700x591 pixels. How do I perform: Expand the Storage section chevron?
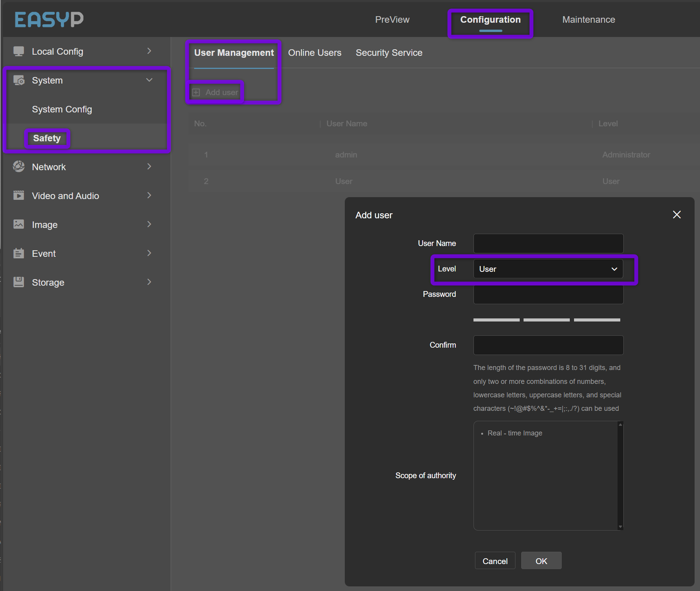click(x=149, y=282)
